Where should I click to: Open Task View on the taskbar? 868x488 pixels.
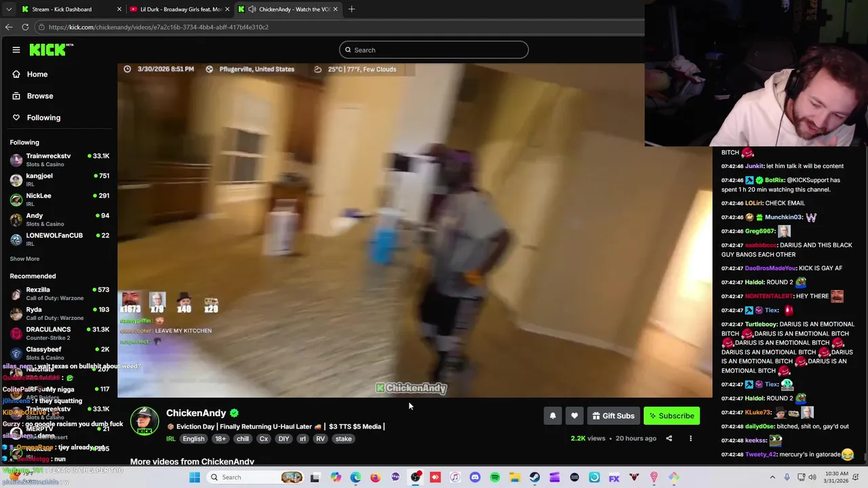(315, 477)
